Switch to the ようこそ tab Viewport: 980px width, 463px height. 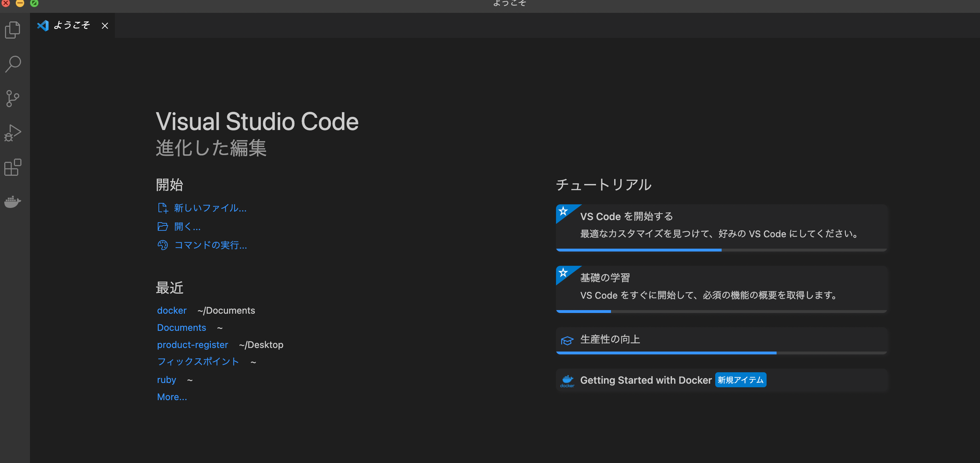click(72, 25)
